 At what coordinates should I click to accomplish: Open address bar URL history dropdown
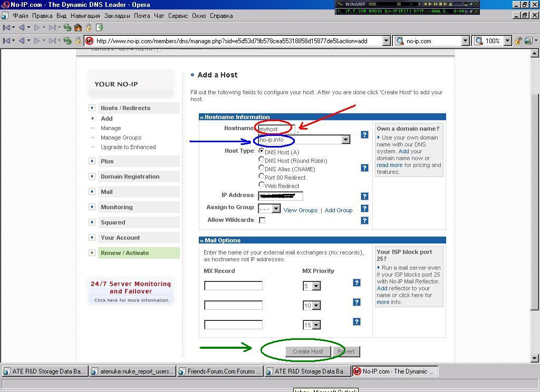[387, 41]
